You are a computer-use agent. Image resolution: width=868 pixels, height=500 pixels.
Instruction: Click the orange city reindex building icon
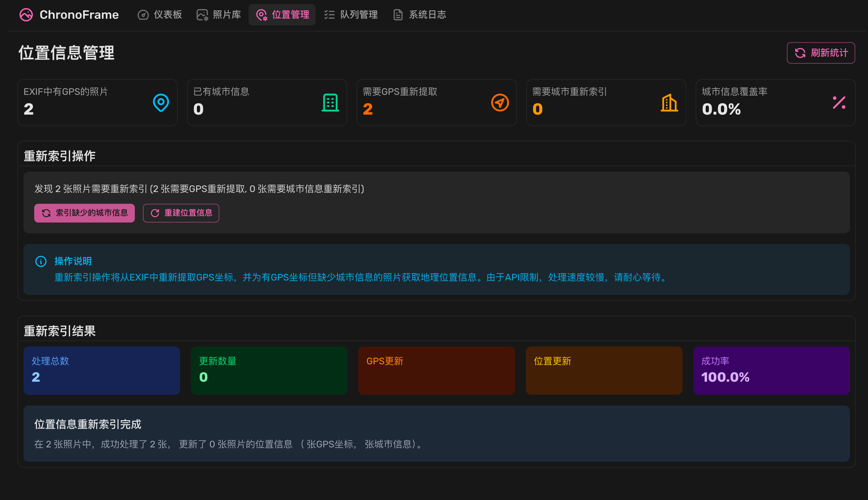click(x=669, y=102)
